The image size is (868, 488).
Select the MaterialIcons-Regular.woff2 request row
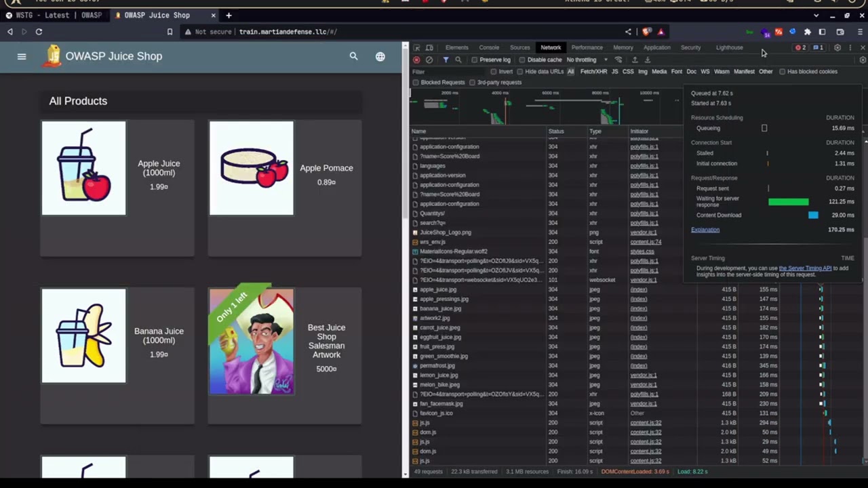[x=546, y=251]
